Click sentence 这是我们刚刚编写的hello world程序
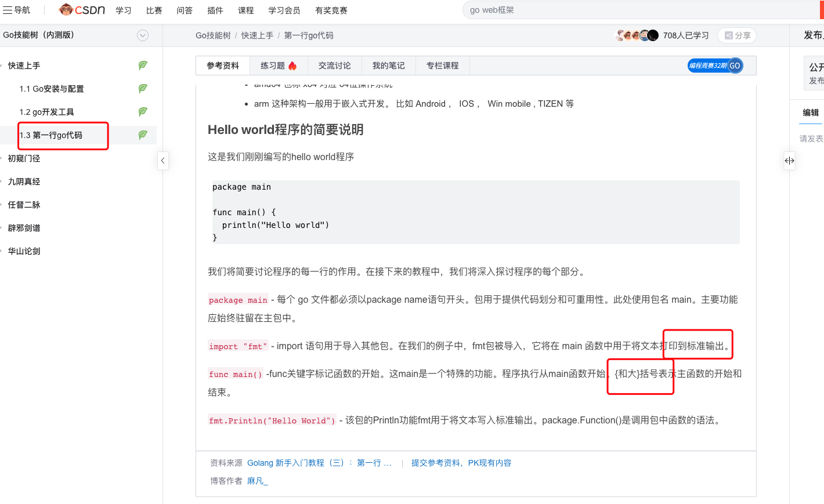824x504 pixels. (281, 157)
